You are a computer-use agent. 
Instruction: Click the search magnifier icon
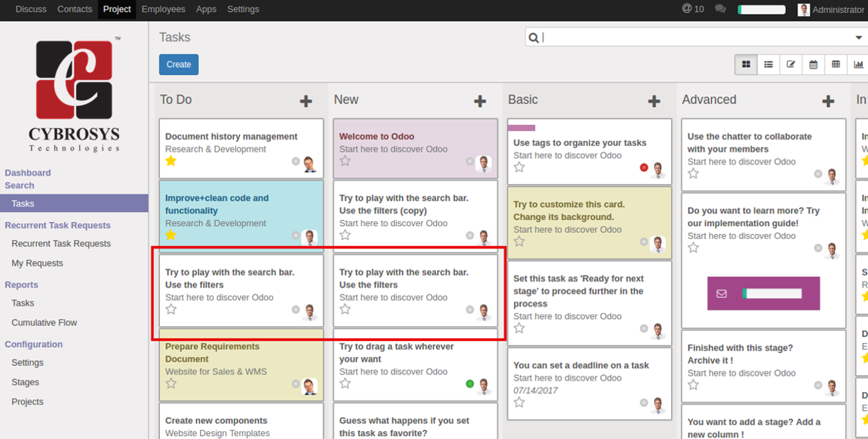533,37
